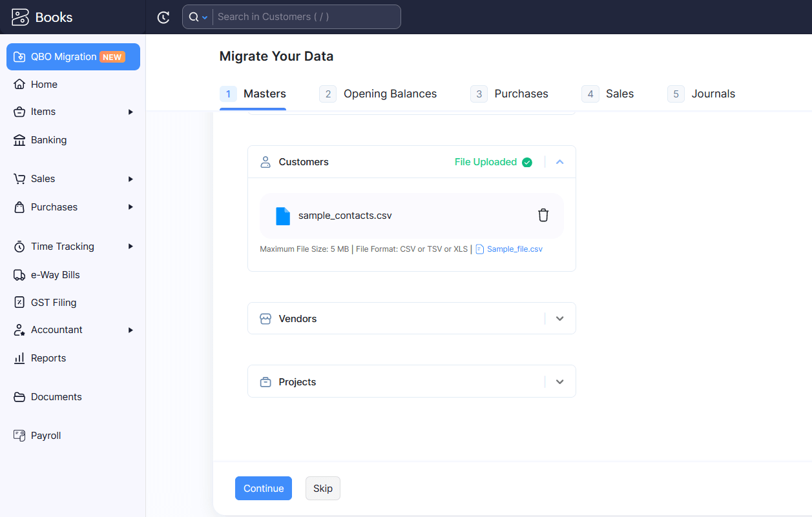Expand the Vendors section
Image resolution: width=812 pixels, height=517 pixels.
pos(559,319)
